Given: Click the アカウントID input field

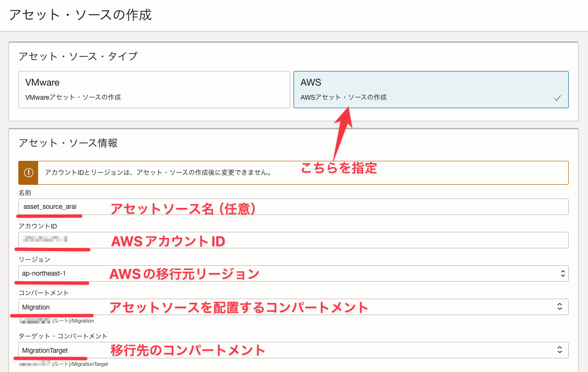Looking at the screenshot, I should point(294,240).
